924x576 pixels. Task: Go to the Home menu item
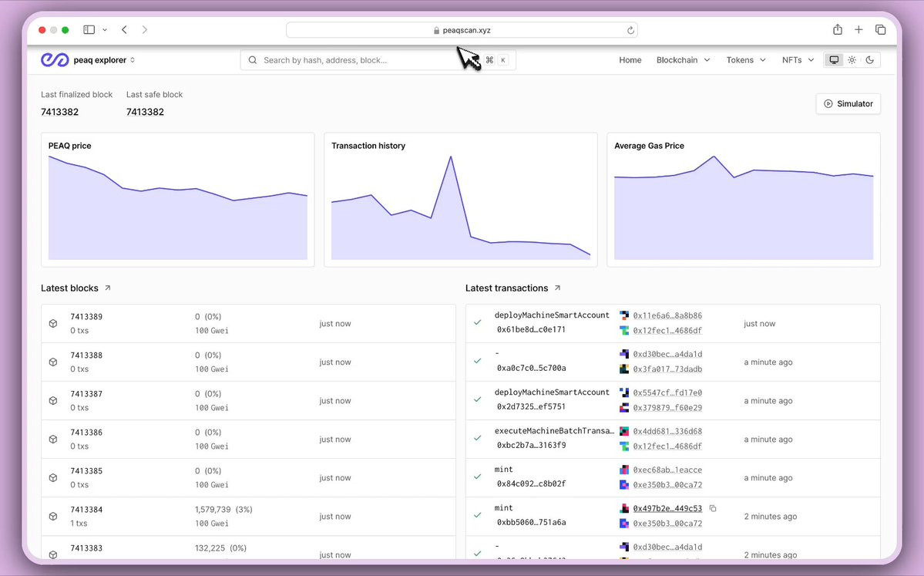(630, 60)
